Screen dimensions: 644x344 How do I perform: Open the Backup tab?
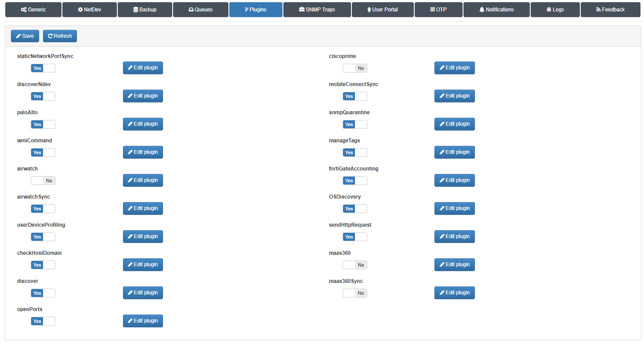(x=145, y=10)
